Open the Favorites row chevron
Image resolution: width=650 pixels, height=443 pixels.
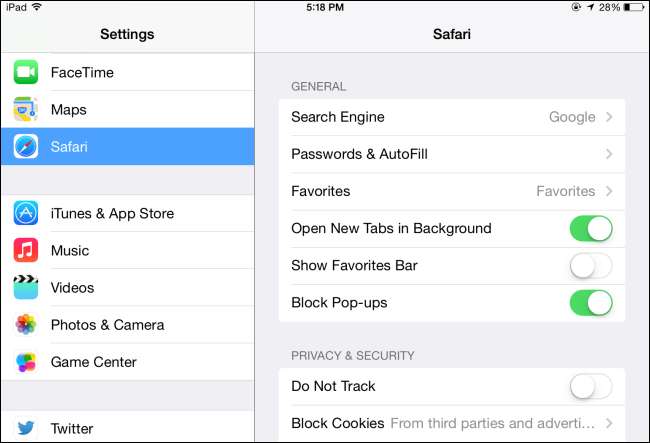(609, 192)
